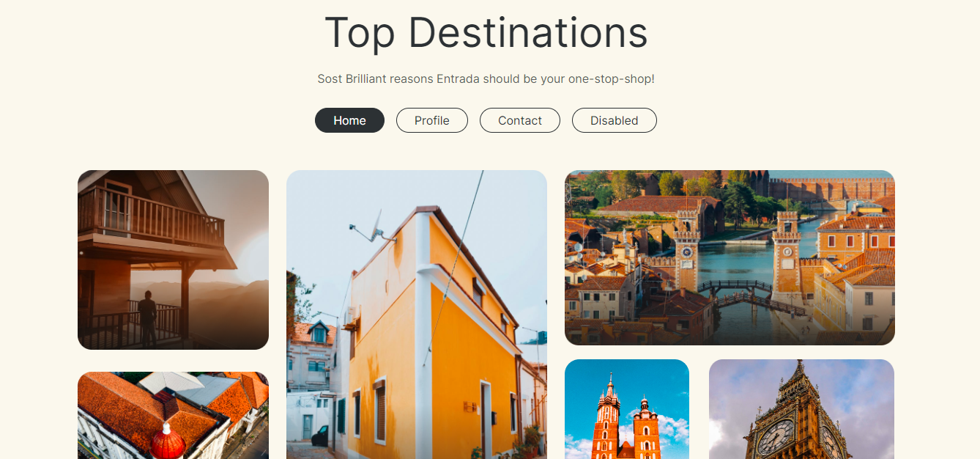This screenshot has width=980, height=459.
Task: Click the white door of the yellow house
Action: 486,420
